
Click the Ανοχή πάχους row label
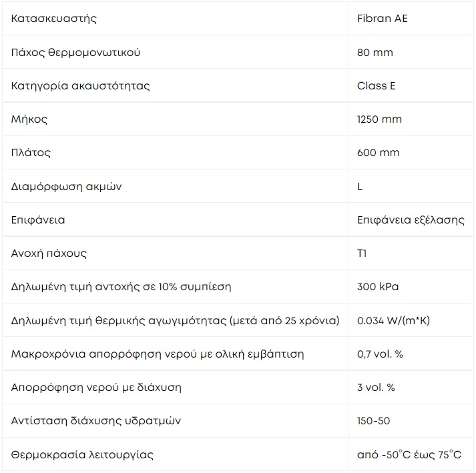point(49,254)
